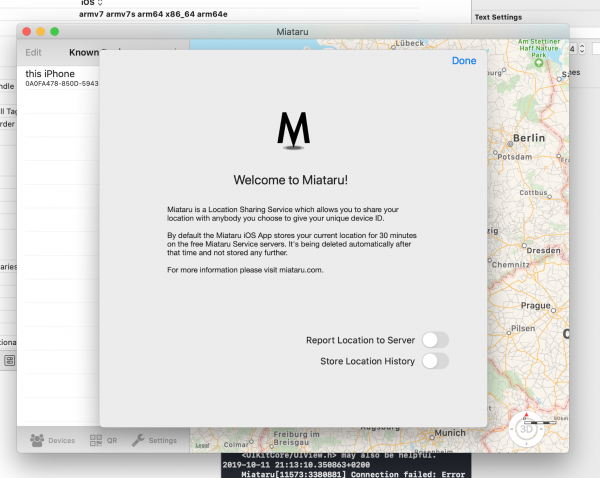This screenshot has width=600, height=478.
Task: Click Freiburg im Breisgau map label
Action: [x=296, y=438]
